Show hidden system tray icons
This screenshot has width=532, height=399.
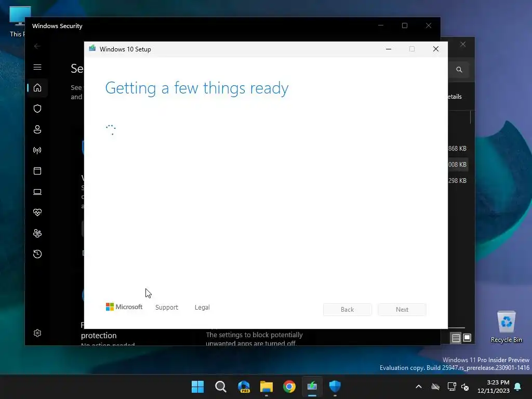point(419,387)
